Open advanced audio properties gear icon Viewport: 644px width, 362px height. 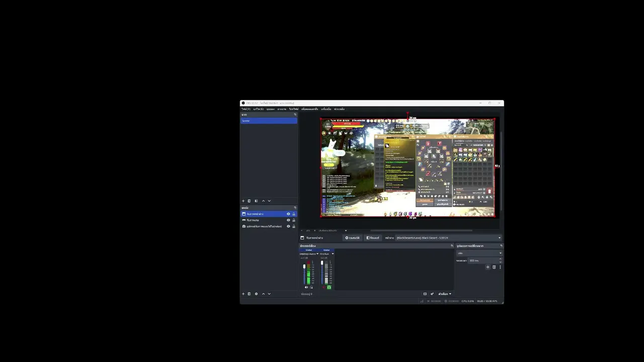432,294
